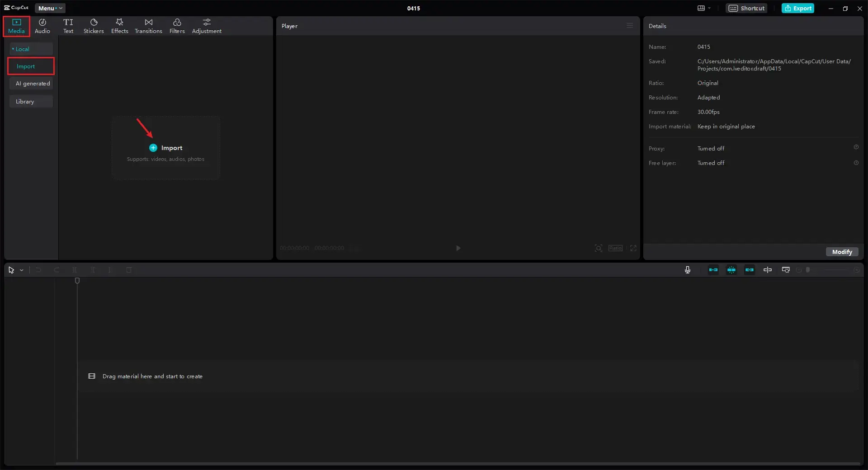Viewport: 868px width, 470px height.
Task: Open the view layout dropdown near Export
Action: (703, 8)
